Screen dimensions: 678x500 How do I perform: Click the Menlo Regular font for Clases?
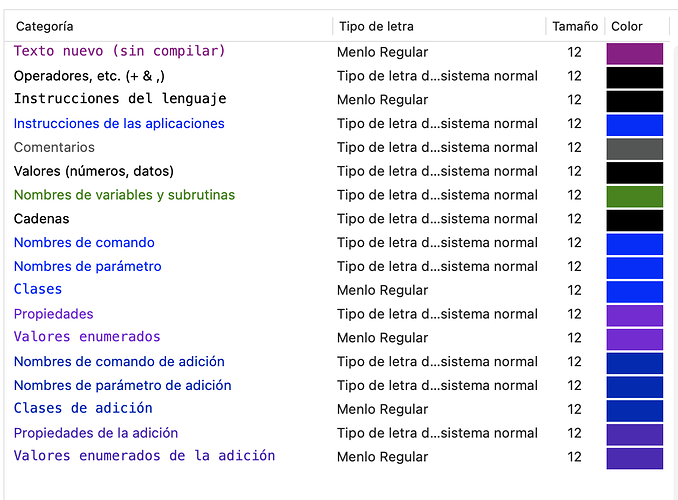(382, 290)
